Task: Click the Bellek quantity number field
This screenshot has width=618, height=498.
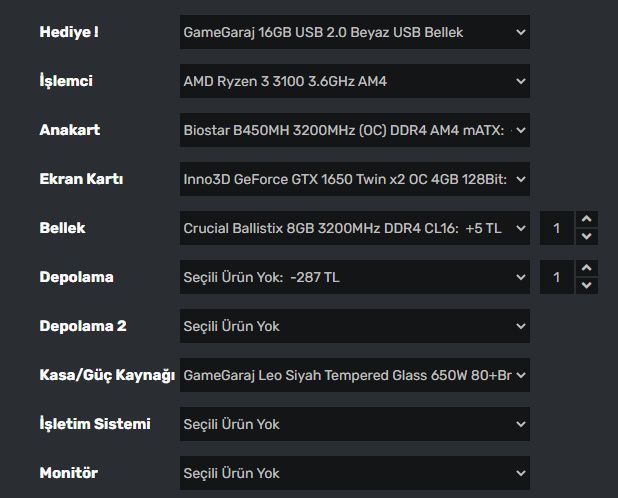Action: coord(557,228)
